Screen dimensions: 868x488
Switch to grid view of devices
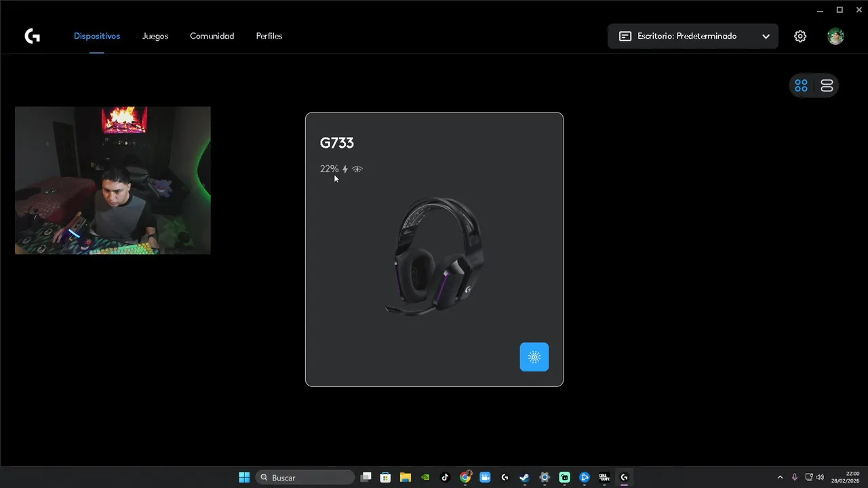click(x=802, y=85)
